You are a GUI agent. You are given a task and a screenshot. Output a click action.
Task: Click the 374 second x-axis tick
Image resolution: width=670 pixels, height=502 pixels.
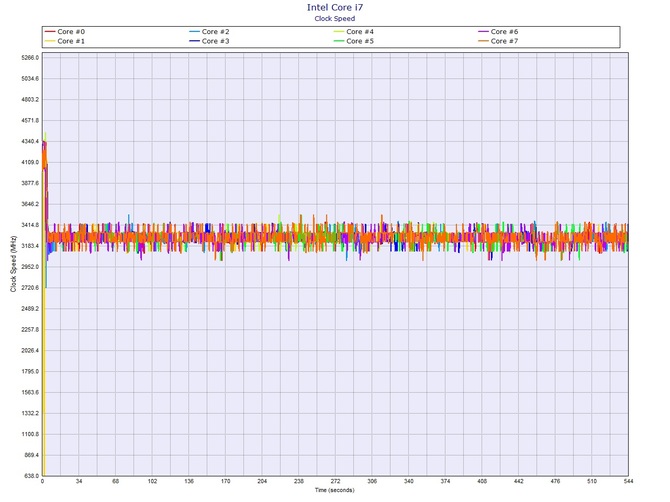tap(445, 481)
